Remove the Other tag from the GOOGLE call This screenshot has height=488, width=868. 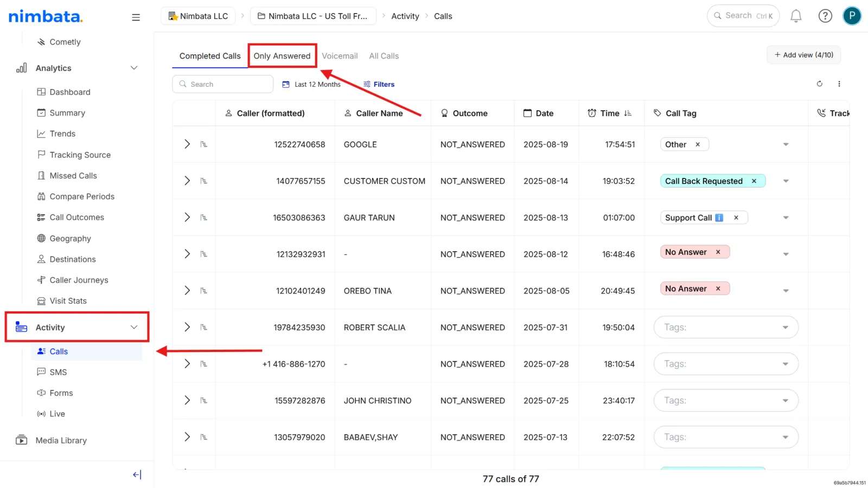[698, 144]
